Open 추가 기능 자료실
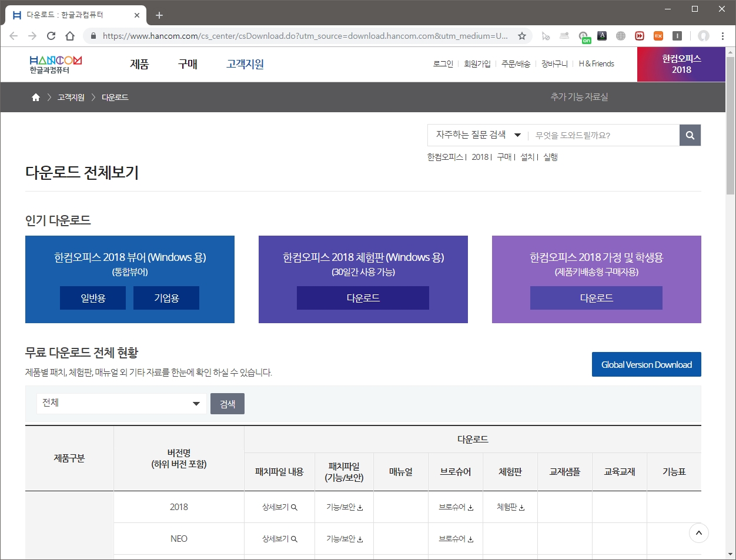 pyautogui.click(x=580, y=97)
